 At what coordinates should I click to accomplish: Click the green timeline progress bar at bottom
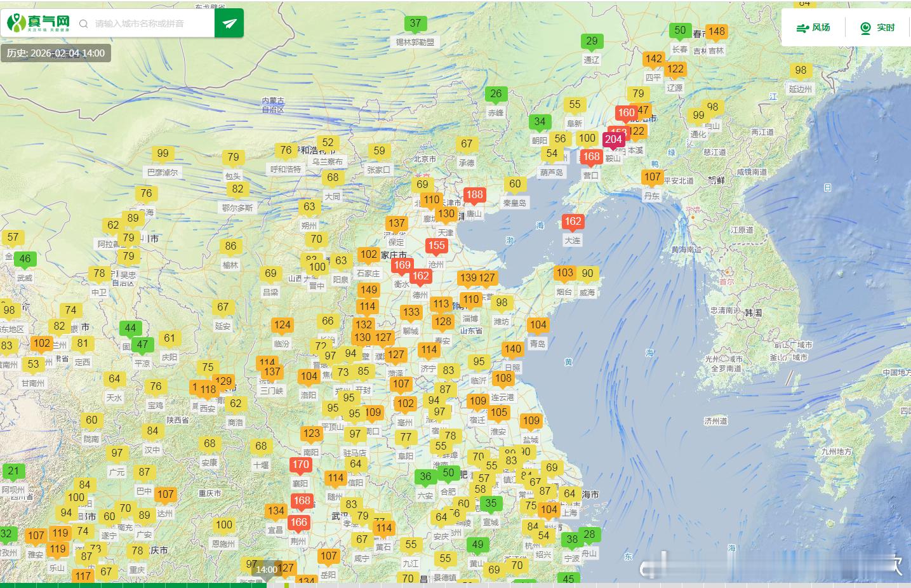coord(133,585)
